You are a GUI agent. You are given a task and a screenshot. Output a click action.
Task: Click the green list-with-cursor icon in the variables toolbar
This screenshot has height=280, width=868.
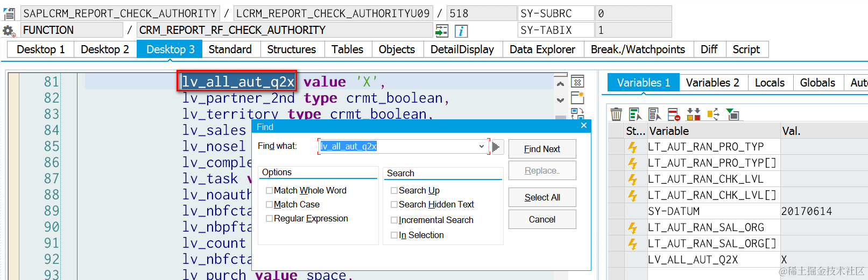pos(636,114)
